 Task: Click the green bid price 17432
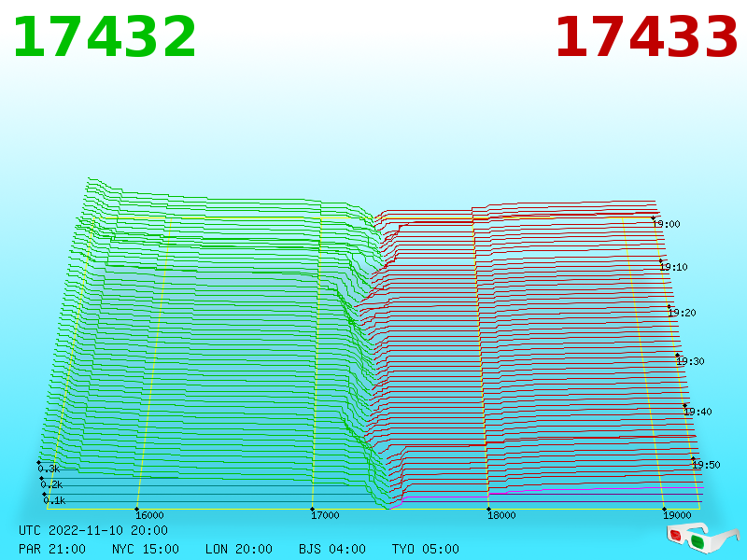pos(105,37)
